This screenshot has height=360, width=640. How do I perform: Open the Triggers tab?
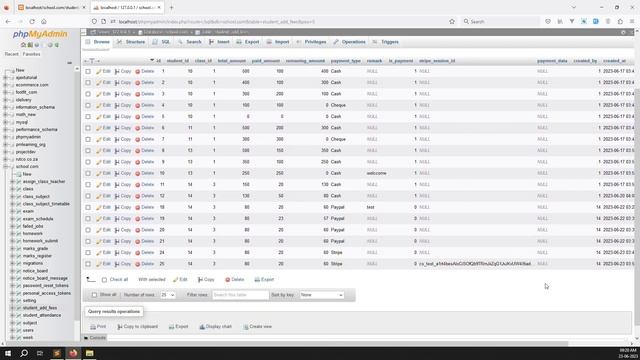point(386,42)
